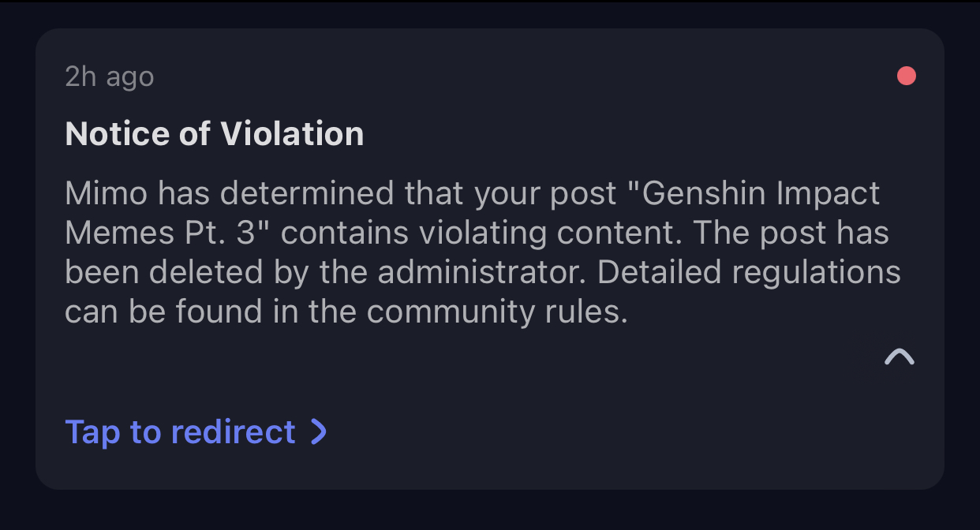Image resolution: width=980 pixels, height=530 pixels.
Task: Select the 2h ago timestamp
Action: [x=109, y=76]
